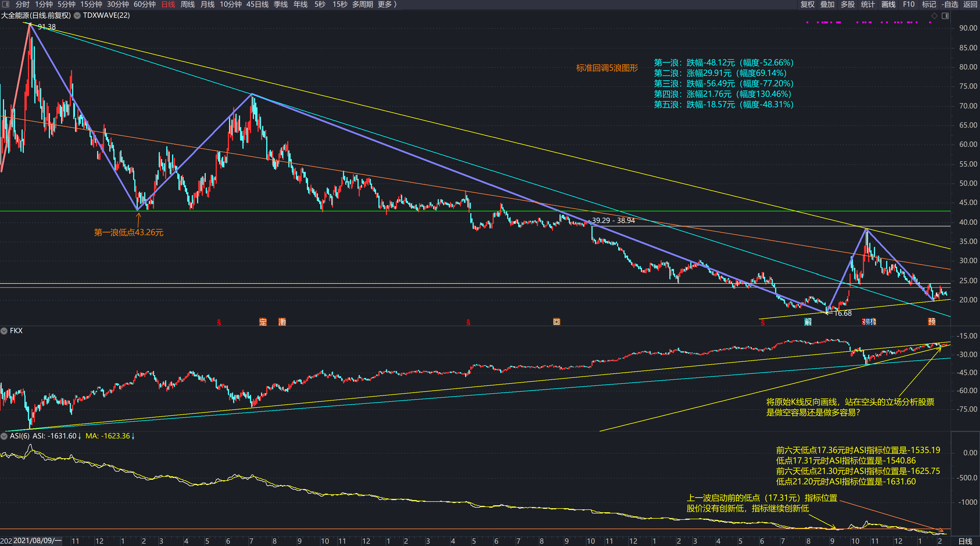Image resolution: width=980 pixels, height=546 pixels.
Task: Open the TDXWAVE indicator dropdown circle
Action: point(77,16)
